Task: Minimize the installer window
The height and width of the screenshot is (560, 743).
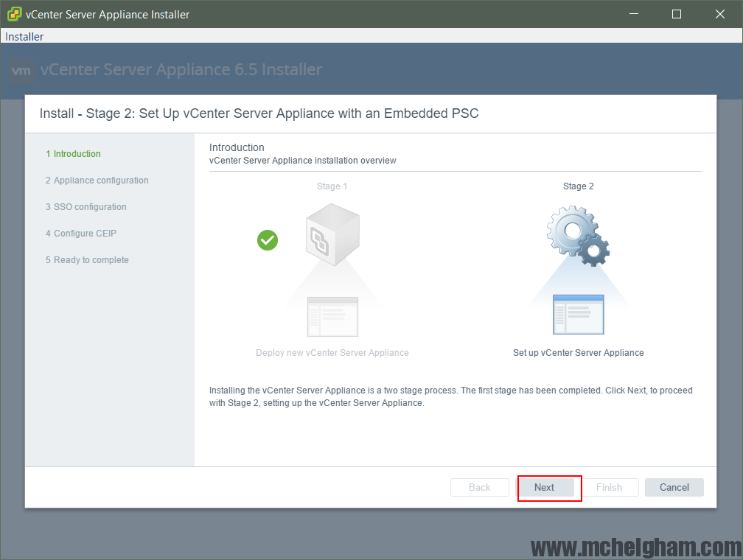Action: 634,14
